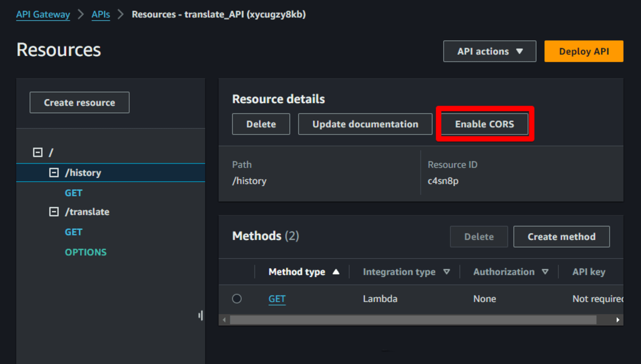This screenshot has height=364, width=641.
Task: Click the Authorization None cell
Action: click(x=484, y=299)
